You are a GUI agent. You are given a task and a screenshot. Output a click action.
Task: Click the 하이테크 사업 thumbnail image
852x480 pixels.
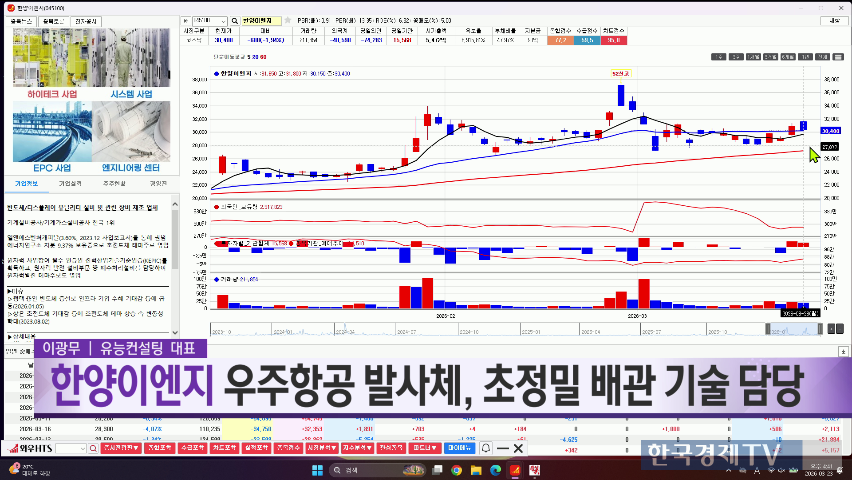[48, 58]
